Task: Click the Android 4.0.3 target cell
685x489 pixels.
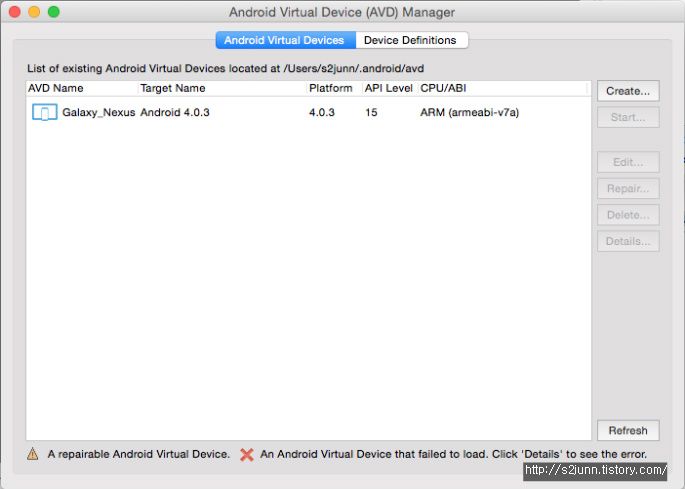Action: tap(175, 112)
